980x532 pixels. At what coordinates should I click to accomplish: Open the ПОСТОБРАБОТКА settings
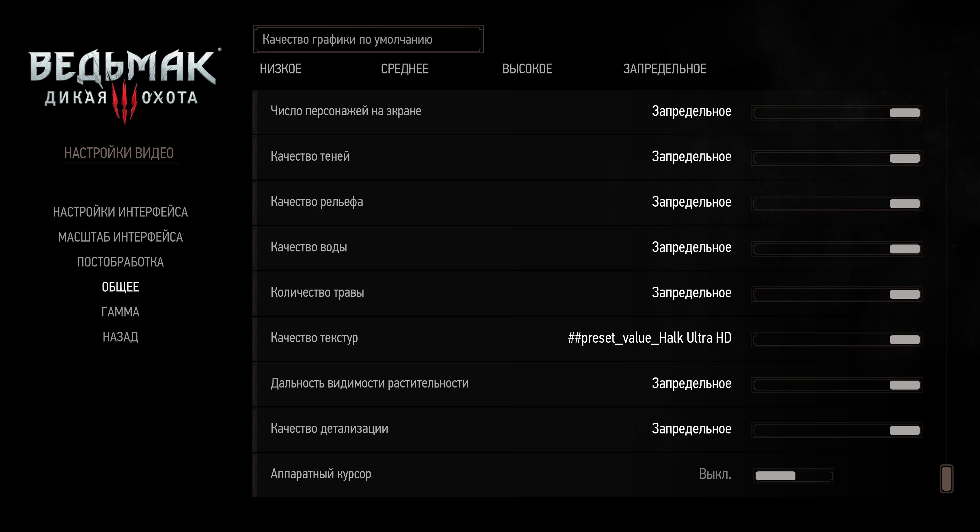tap(120, 262)
